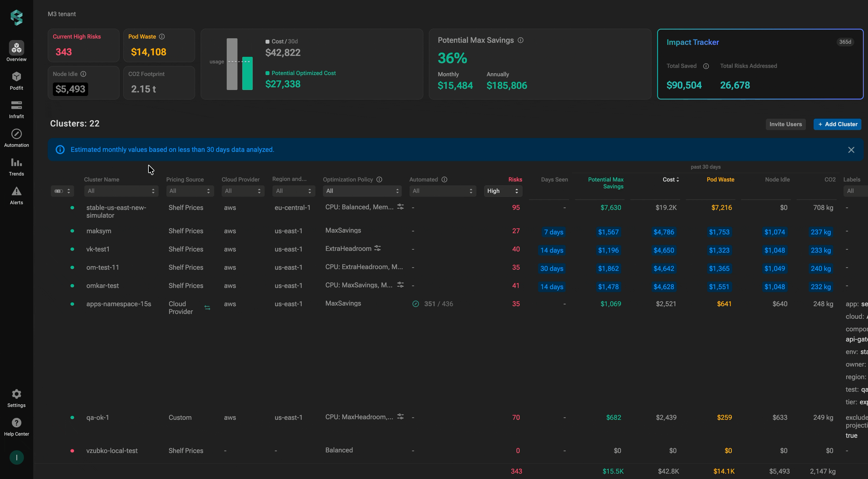Screen dimensions: 868x479
Task: Open the qa-ok-1 cluster
Action: [97, 418]
